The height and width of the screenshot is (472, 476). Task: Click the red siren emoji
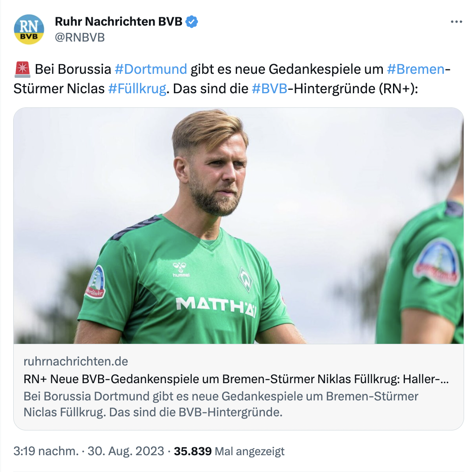pos(22,69)
